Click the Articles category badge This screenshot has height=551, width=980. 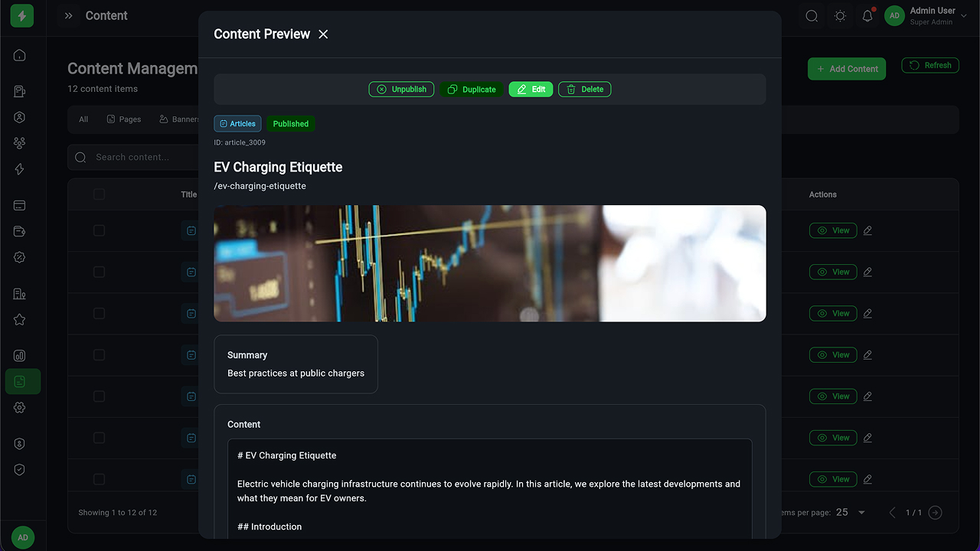(237, 124)
